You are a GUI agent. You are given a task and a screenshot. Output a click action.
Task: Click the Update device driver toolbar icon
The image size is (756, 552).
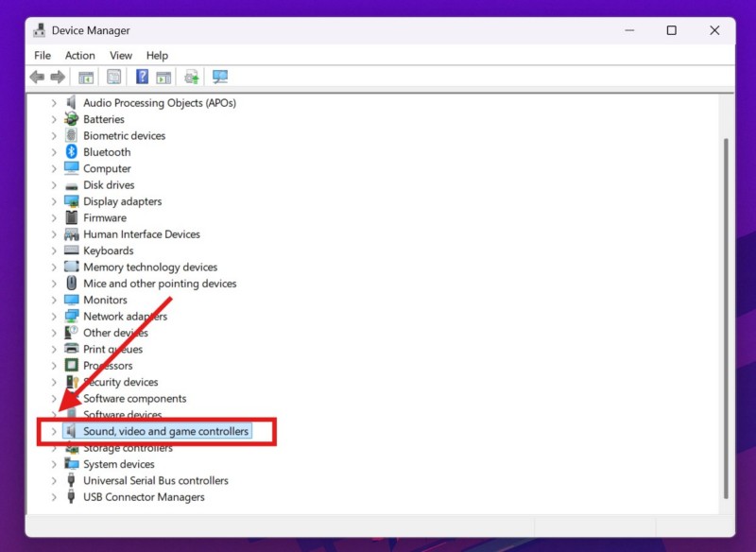192,78
